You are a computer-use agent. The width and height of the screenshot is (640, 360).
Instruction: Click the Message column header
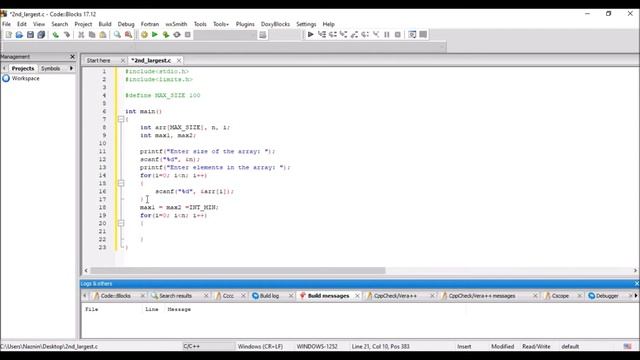[x=179, y=309]
